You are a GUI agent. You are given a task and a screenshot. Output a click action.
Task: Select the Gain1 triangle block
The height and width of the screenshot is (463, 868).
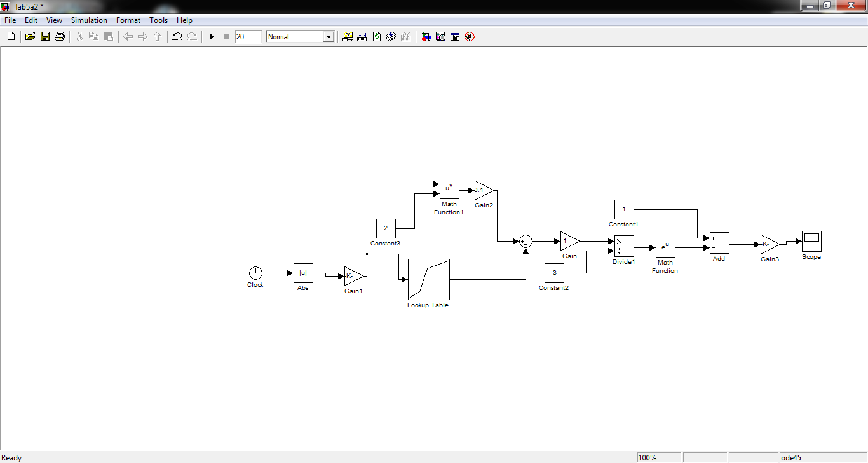tap(354, 276)
